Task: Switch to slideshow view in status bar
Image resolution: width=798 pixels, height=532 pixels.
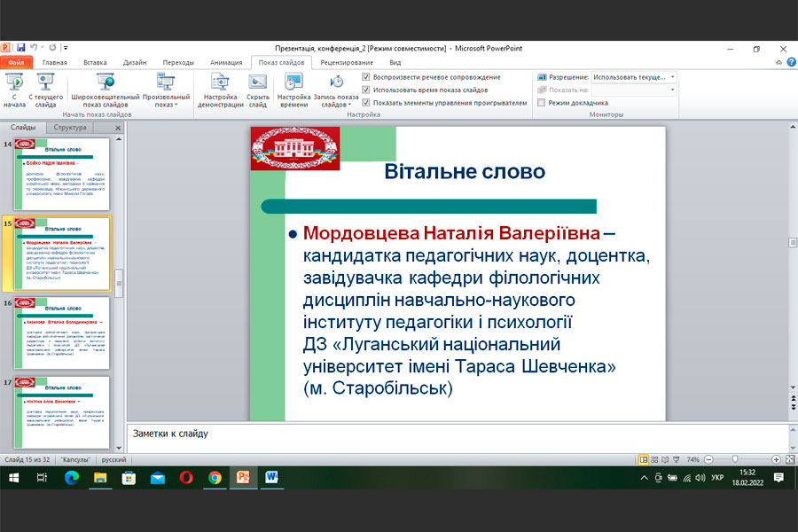Action: pos(677,459)
